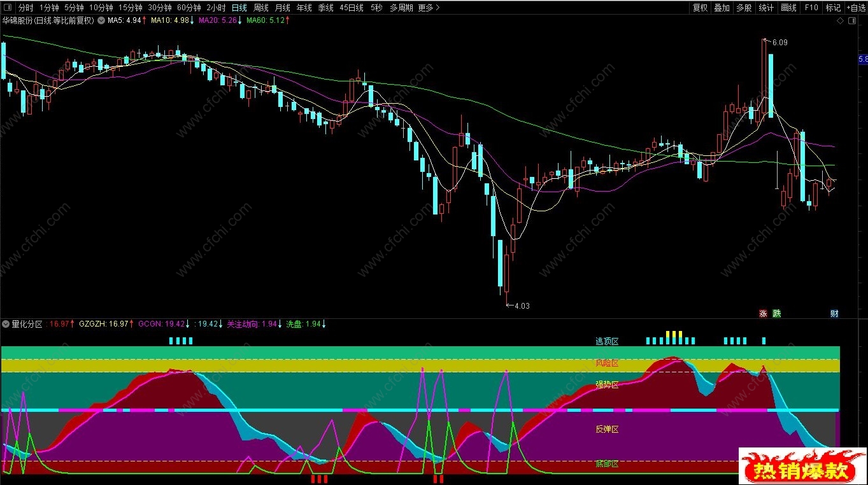Click the 华锦股份 chart title
868x485 pixels.
(48, 20)
